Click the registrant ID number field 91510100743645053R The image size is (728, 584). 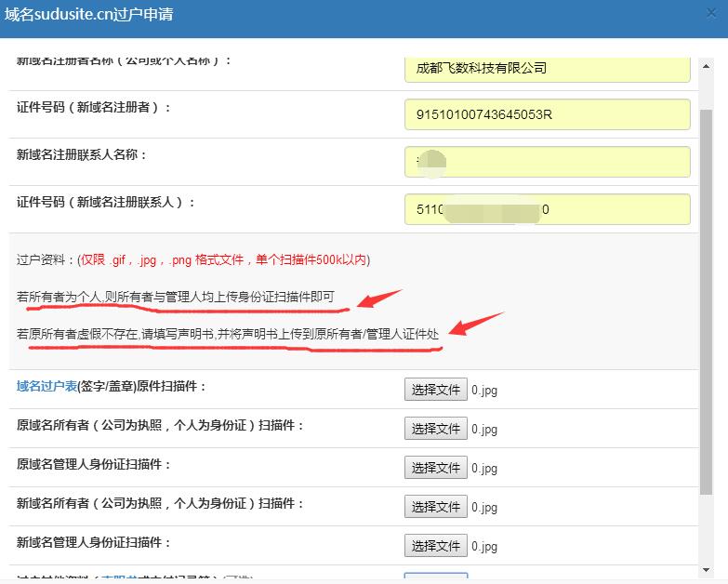[x=548, y=114]
